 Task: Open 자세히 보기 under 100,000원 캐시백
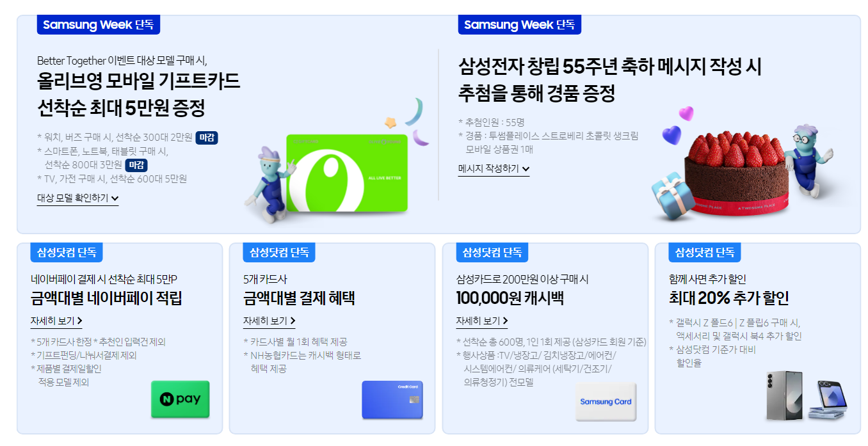point(481,321)
